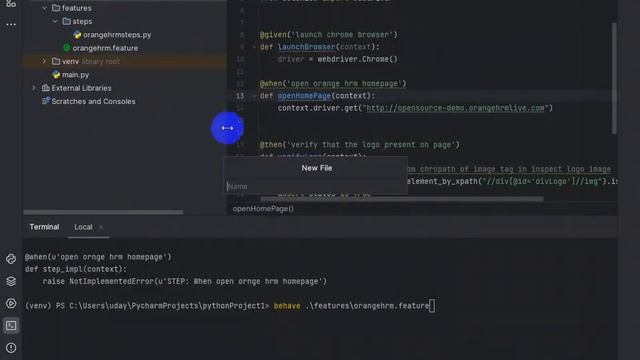
Task: Select Scratches and Consoles node
Action: click(93, 101)
